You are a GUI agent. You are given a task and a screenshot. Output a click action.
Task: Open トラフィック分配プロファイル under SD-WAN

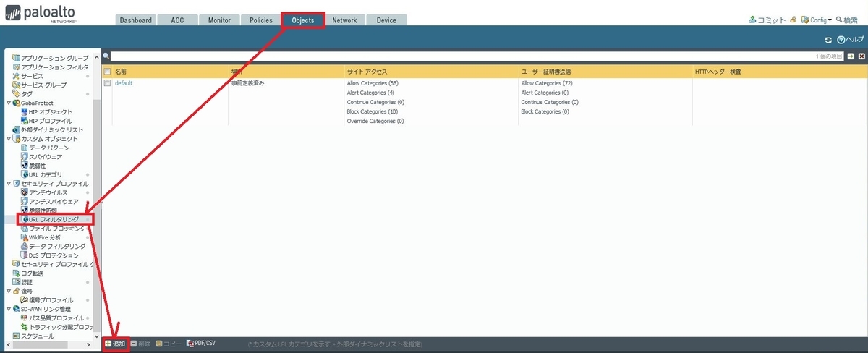pyautogui.click(x=57, y=327)
